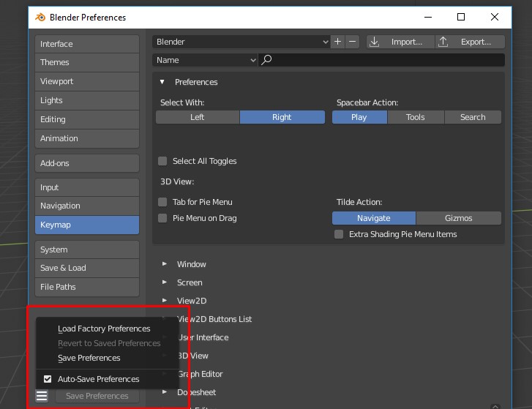Open the hamburger preferences menu
The image size is (532, 409).
pos(42,395)
